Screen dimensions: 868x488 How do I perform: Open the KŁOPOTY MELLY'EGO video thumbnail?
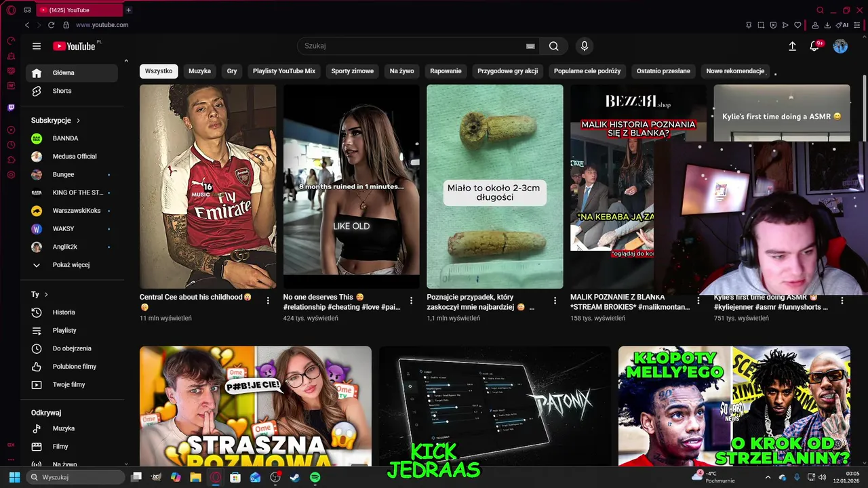734,406
